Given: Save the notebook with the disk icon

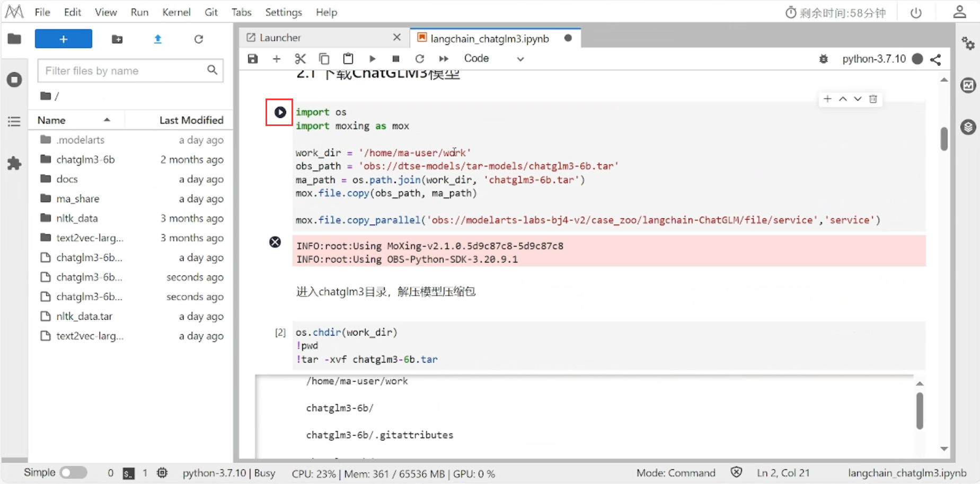Looking at the screenshot, I should (253, 59).
